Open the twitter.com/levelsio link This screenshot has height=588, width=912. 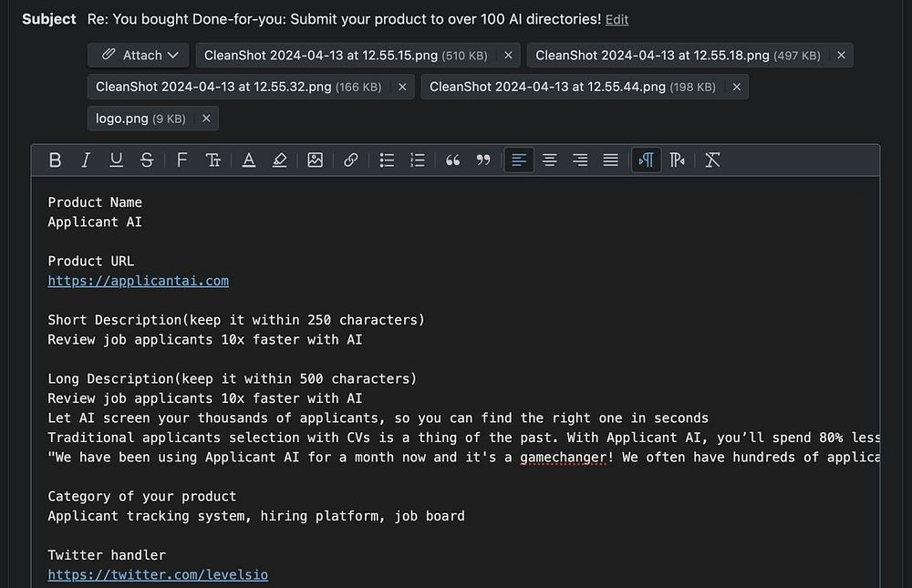tap(158, 574)
